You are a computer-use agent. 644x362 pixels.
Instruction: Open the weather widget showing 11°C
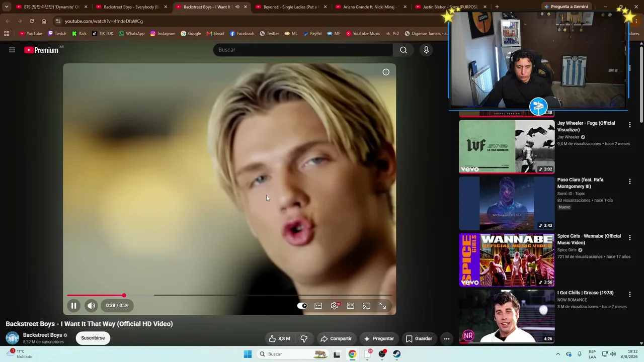click(x=20, y=354)
